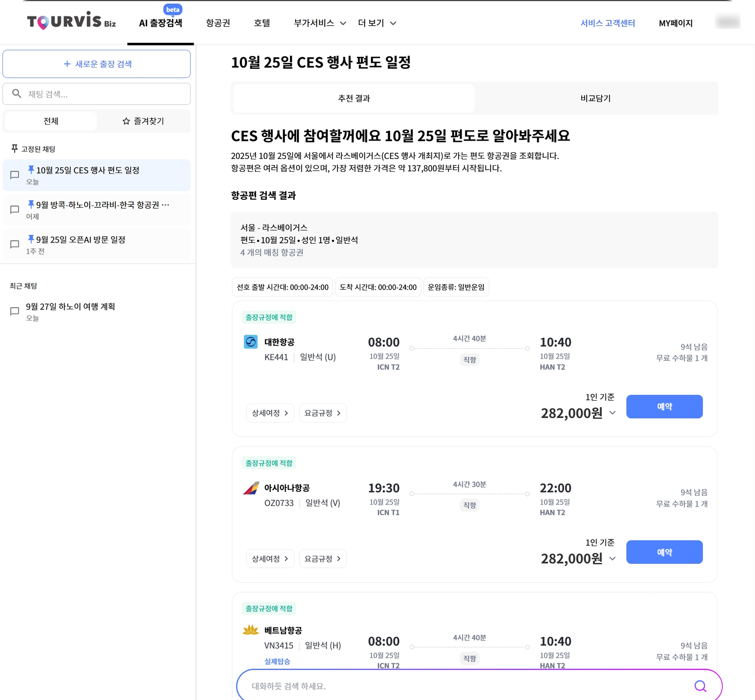Open the 비교담기 tab

pyautogui.click(x=595, y=98)
